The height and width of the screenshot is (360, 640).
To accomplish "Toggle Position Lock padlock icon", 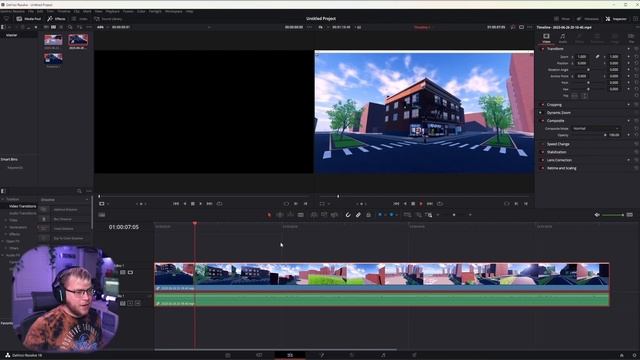I will [368, 215].
